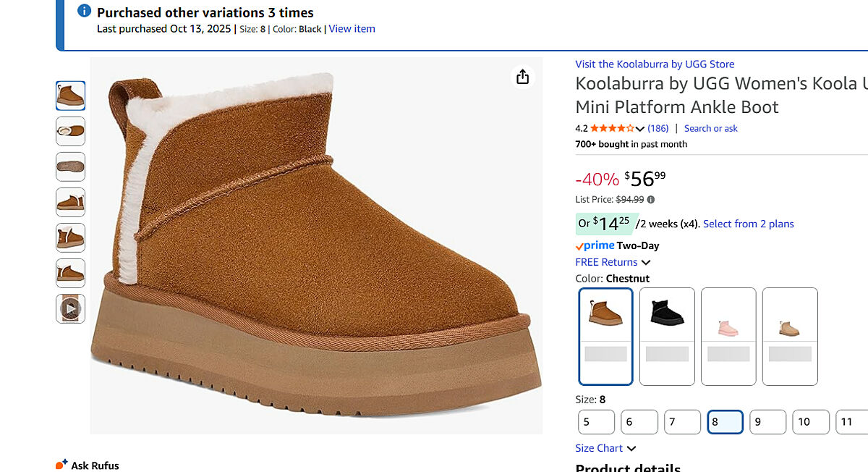
Task: Select the pink boot color swatch
Action: tap(728, 336)
